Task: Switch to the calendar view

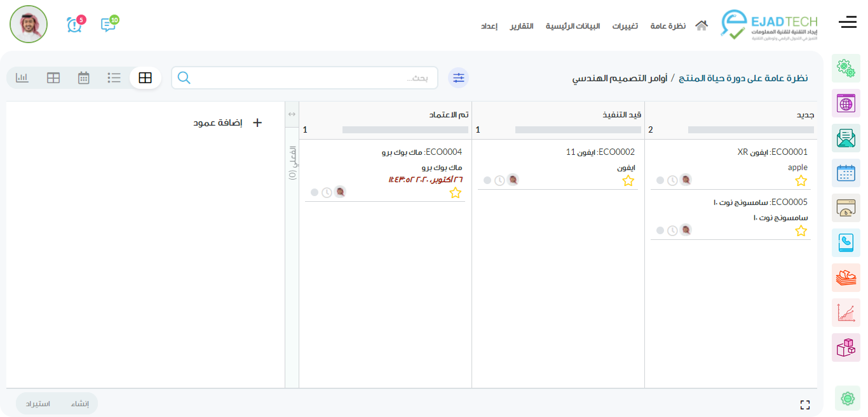Action: (84, 78)
